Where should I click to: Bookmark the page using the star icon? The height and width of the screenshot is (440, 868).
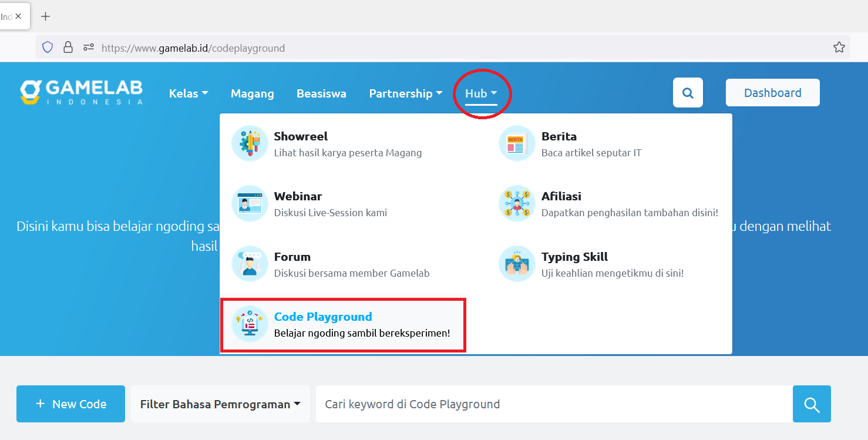[839, 46]
